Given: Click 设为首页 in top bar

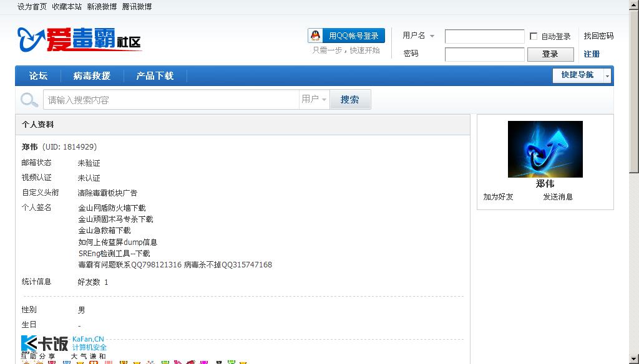Looking at the screenshot, I should 32,6.
